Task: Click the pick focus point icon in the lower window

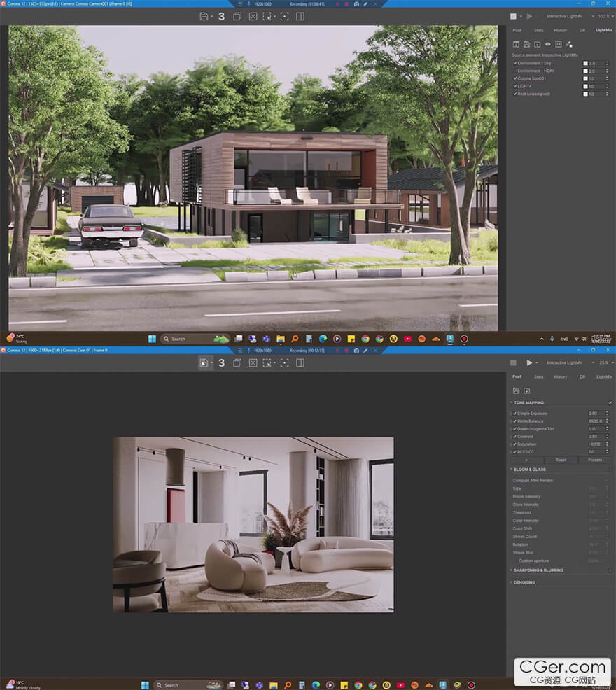Action: pos(285,363)
